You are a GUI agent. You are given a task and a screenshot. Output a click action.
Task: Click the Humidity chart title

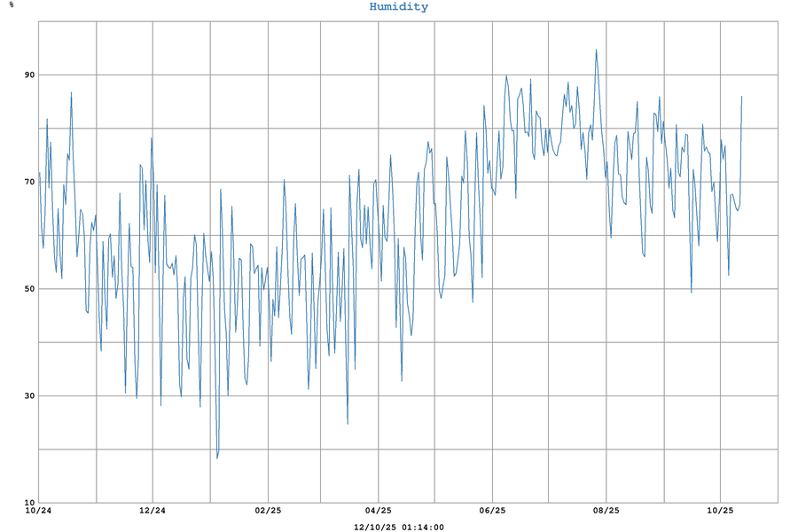(x=398, y=7)
